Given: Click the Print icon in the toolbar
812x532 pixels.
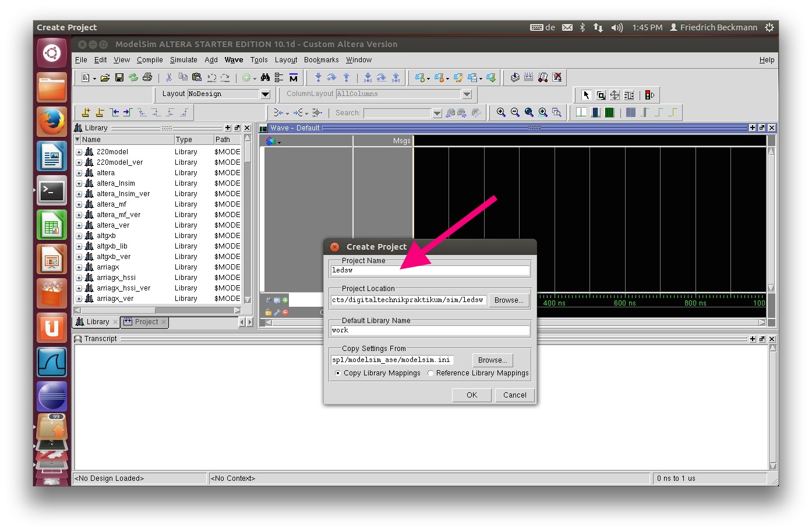Looking at the screenshot, I should pos(147,77).
